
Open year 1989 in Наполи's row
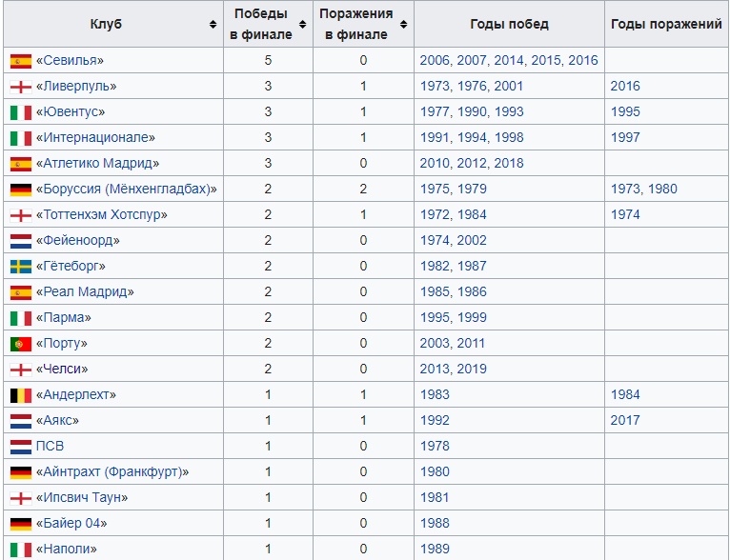click(435, 549)
